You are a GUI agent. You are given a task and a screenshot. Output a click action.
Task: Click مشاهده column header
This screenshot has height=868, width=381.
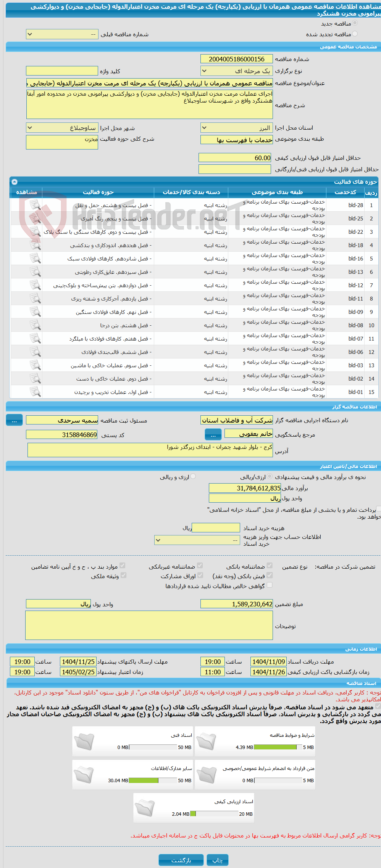tap(27, 192)
